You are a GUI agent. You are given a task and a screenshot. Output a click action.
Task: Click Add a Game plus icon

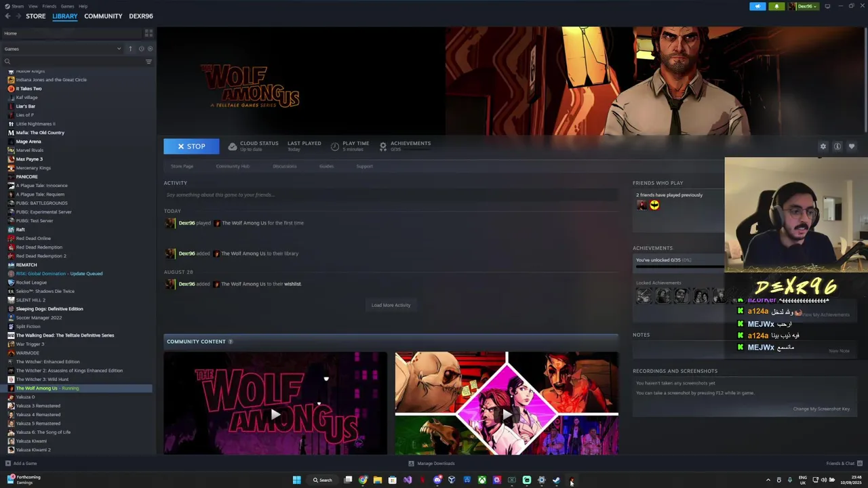tap(8, 464)
